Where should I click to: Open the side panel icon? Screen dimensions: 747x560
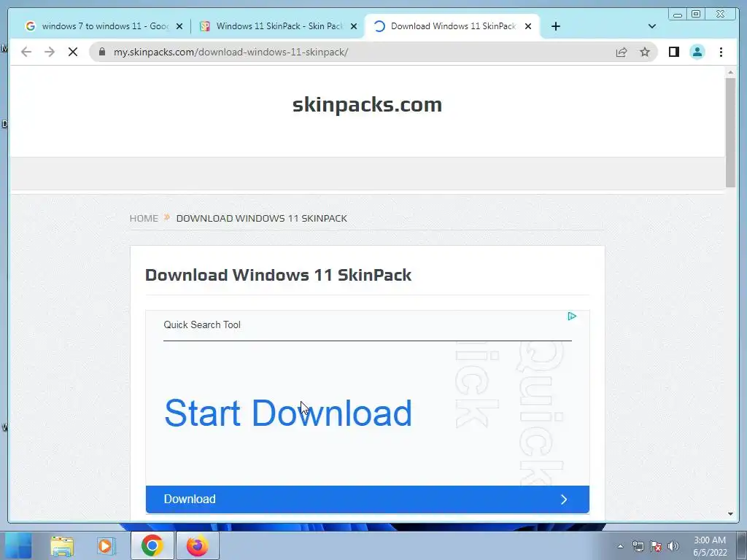[x=673, y=52]
